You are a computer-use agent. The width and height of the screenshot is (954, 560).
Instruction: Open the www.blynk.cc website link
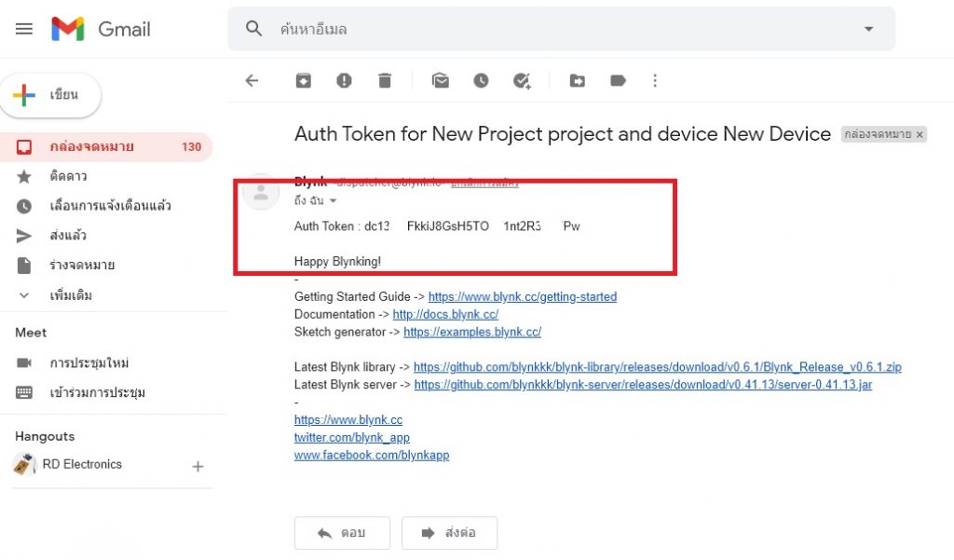point(348,420)
